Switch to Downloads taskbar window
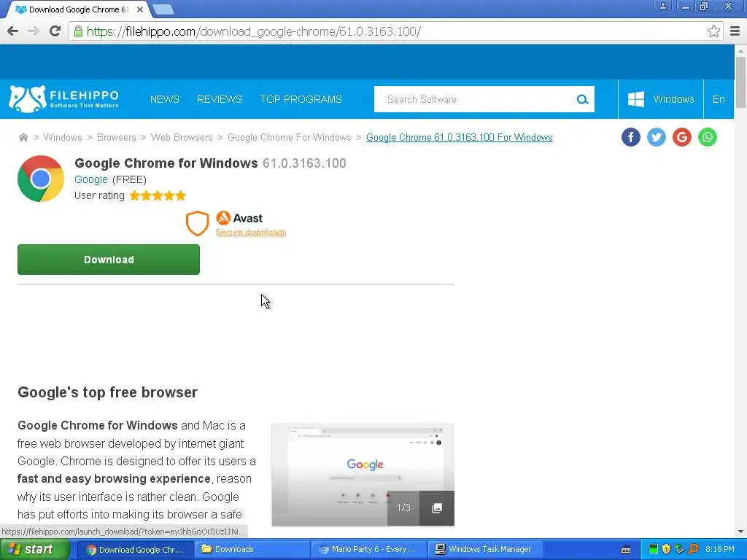The height and width of the screenshot is (560, 747). 252,550
